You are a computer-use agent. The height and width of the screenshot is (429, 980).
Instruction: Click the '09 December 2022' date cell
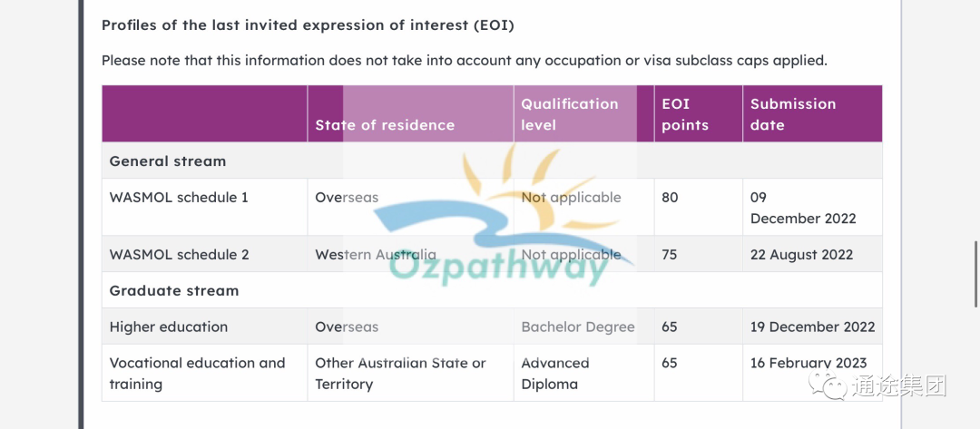803,208
